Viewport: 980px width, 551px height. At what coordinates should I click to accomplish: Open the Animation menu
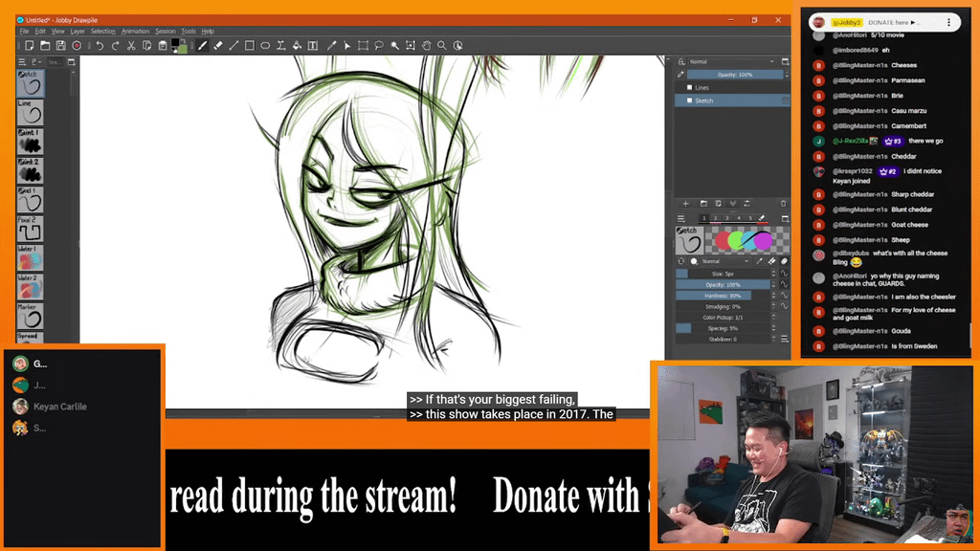[x=135, y=32]
